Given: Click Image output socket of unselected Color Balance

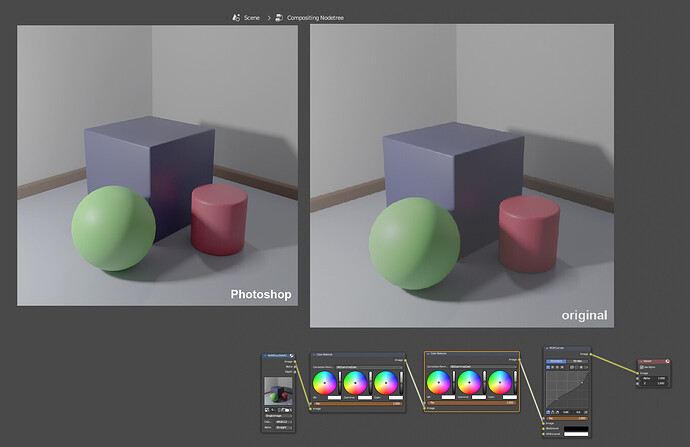Looking at the screenshot, I should coord(405,360).
